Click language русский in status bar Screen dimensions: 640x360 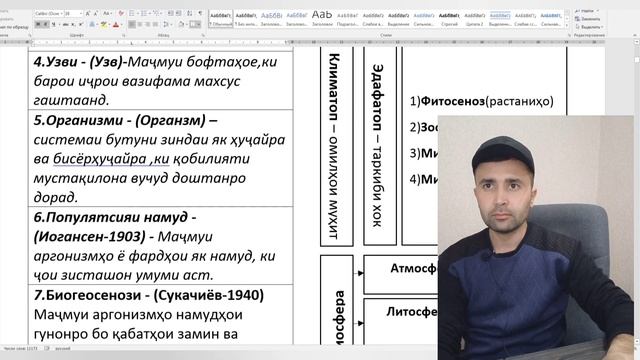click(62, 348)
